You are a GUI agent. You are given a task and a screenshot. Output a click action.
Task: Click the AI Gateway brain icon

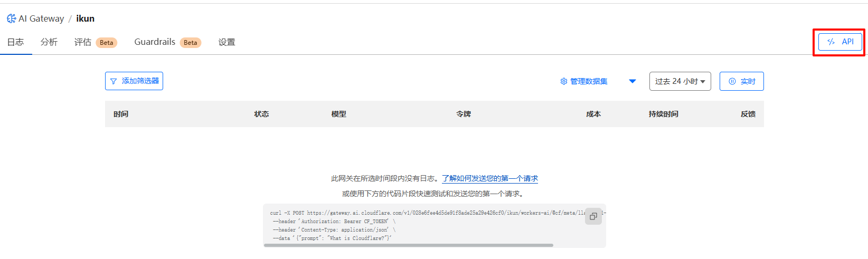[11, 18]
